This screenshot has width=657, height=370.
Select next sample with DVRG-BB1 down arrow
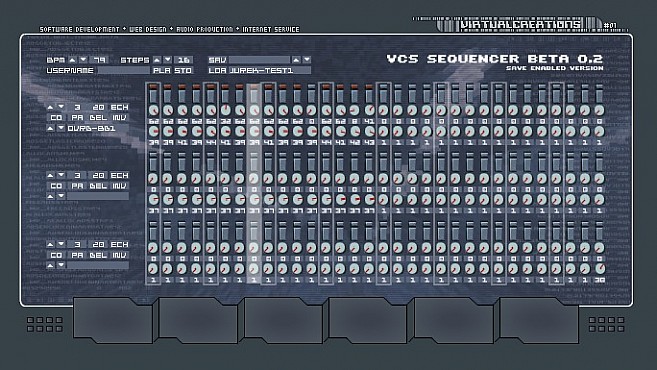tap(61, 128)
